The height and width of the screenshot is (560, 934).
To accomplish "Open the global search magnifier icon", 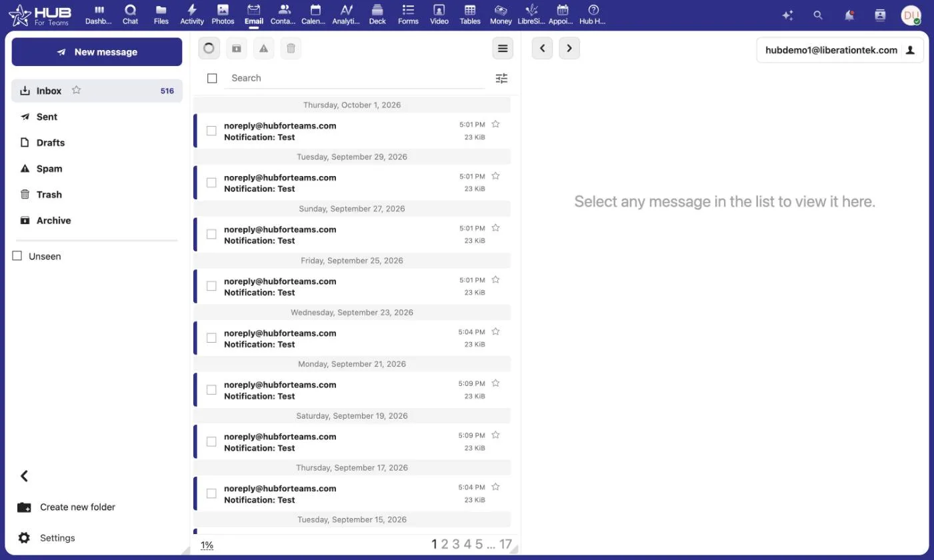I will [x=818, y=15].
